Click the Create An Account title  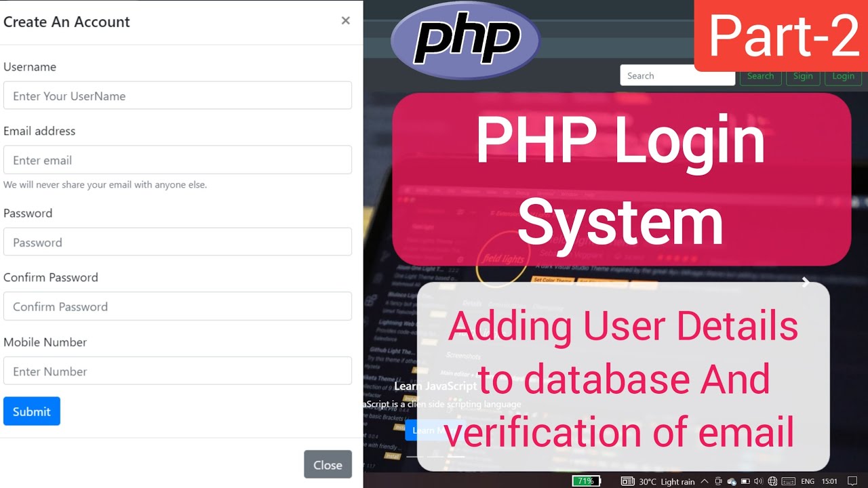(66, 22)
